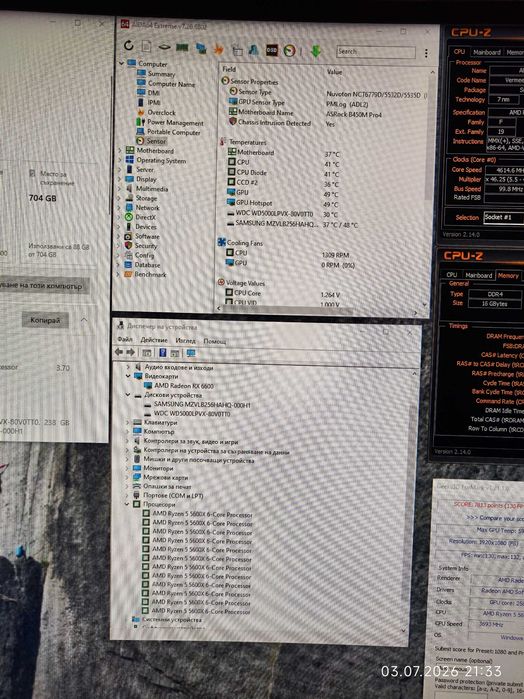Select WDC WD5000LPVX-80V0TT0 in Device Manager
This screenshot has width=524, height=699.
[x=187, y=414]
